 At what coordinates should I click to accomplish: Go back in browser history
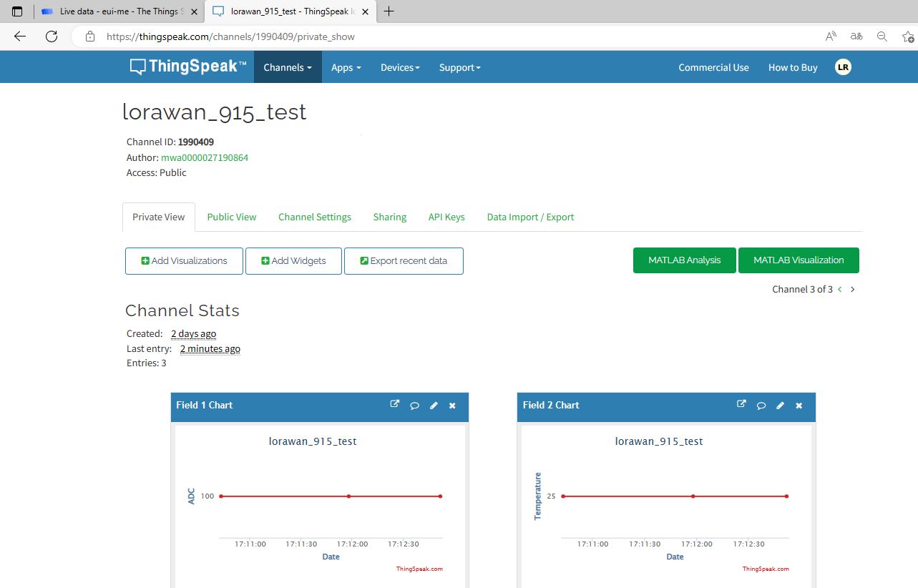click(x=20, y=36)
